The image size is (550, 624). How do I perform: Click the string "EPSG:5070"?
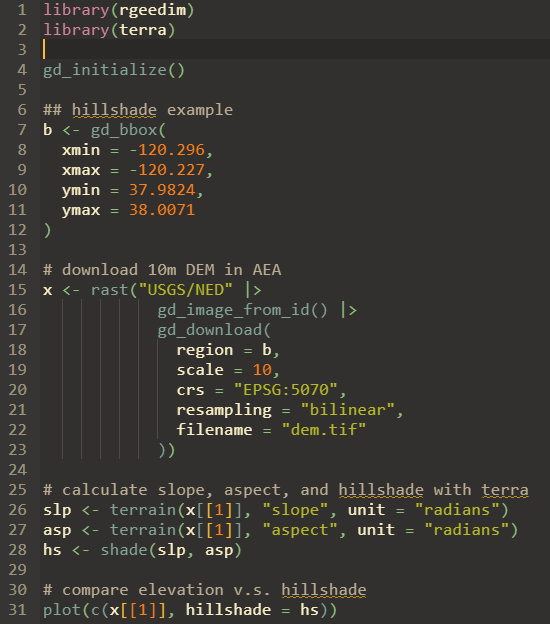(286, 390)
